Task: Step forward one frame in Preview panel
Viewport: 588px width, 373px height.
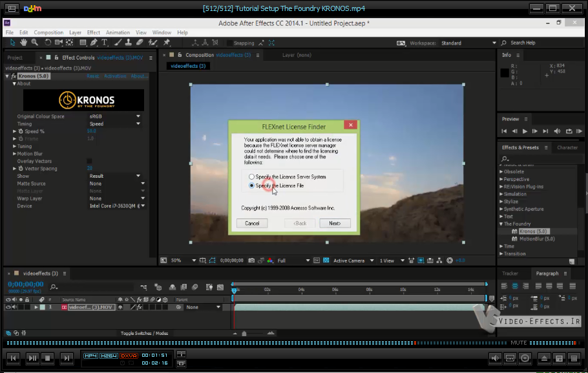Action: [535, 131]
